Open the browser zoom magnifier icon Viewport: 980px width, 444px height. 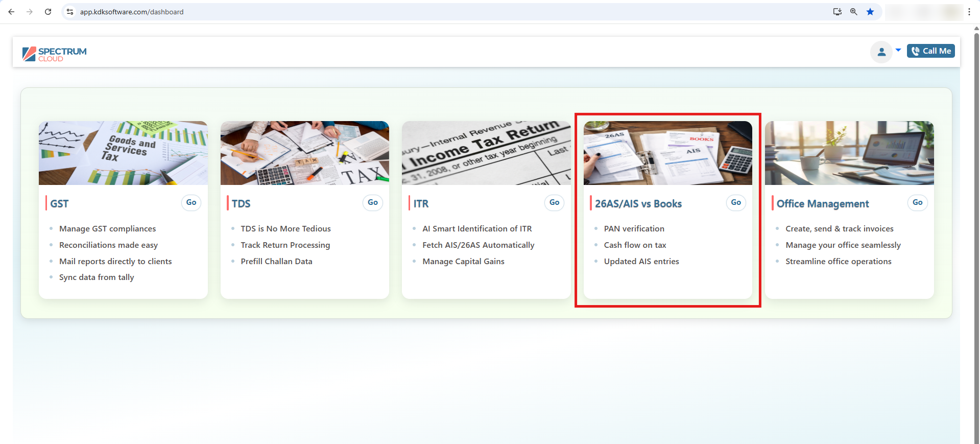click(853, 12)
